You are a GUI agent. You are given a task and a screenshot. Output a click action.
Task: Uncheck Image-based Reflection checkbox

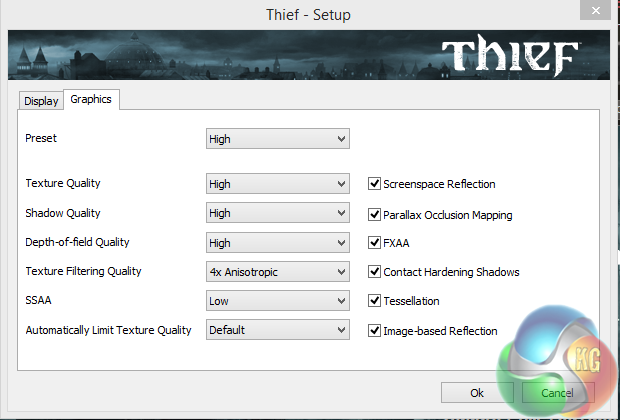(374, 331)
